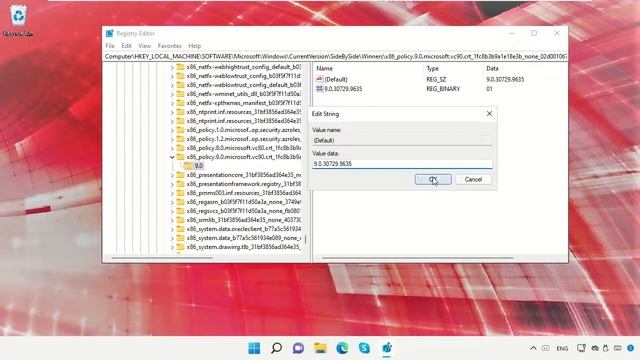This screenshot has height=360, width=640.
Task: Select the x86_netfx-weblowtrust_config_b03f5f7f11d key
Action: [243, 76]
